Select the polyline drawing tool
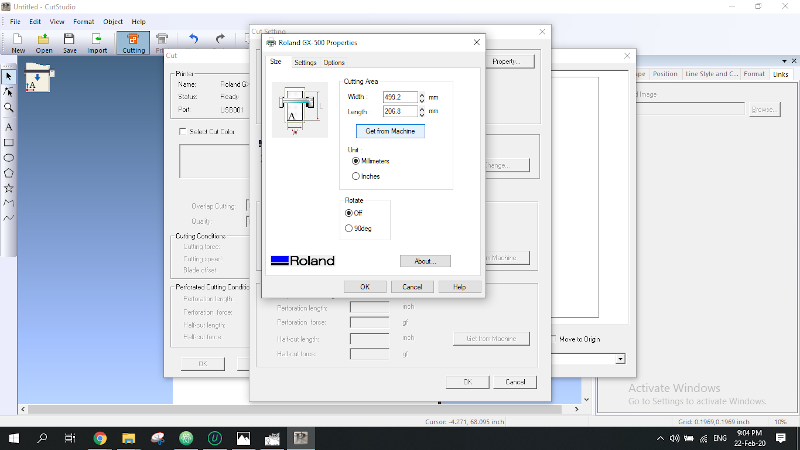 (9, 203)
